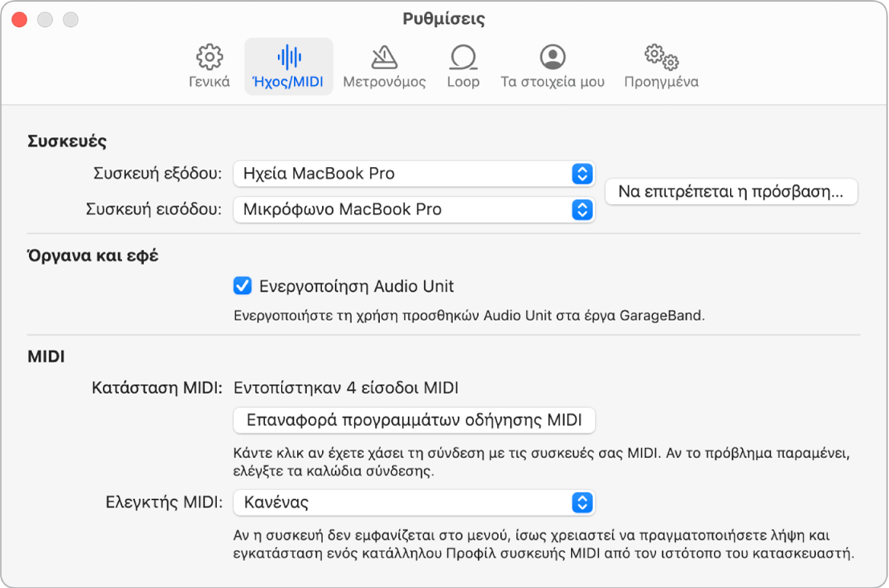Click the Ηχεία MacBook Pro output field
The height and width of the screenshot is (588, 889).
[x=361, y=174]
